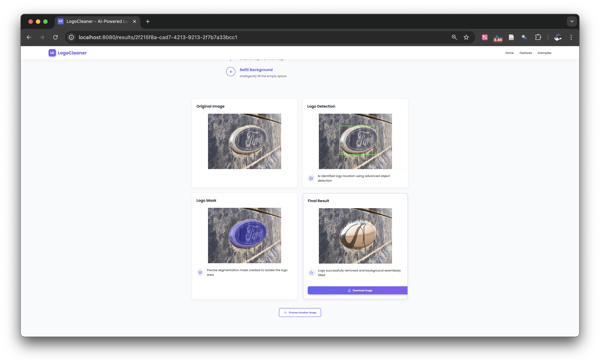This screenshot has width=600, height=364.
Task: Click the browser forward arrow
Action: point(42,37)
